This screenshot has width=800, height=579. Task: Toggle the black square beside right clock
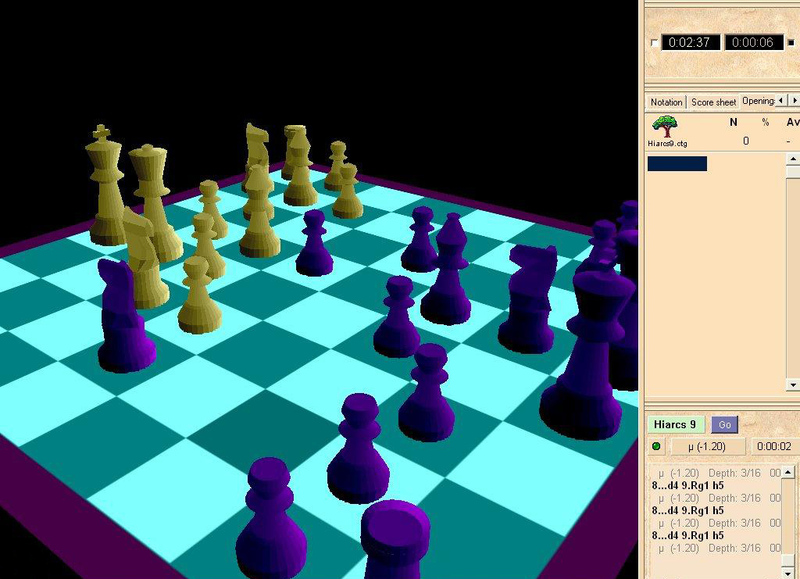click(x=792, y=43)
